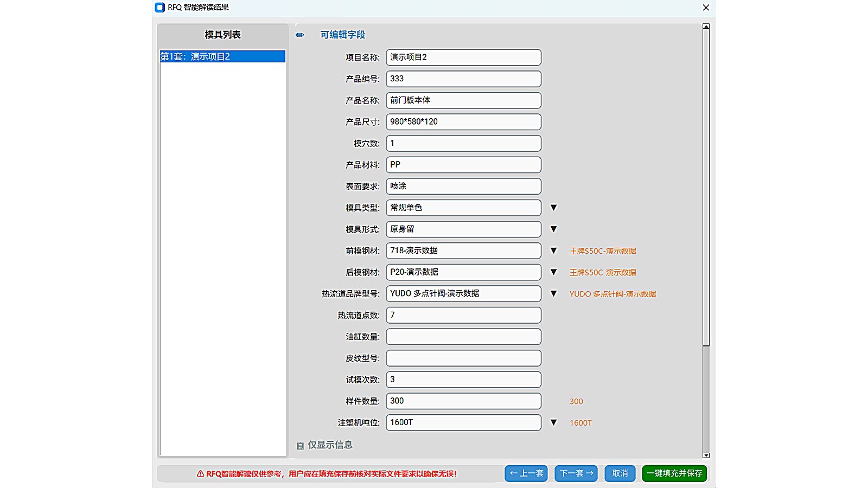Click the pencil icon beside 可编辑字段
This screenshot has width=868, height=488.
pyautogui.click(x=300, y=35)
